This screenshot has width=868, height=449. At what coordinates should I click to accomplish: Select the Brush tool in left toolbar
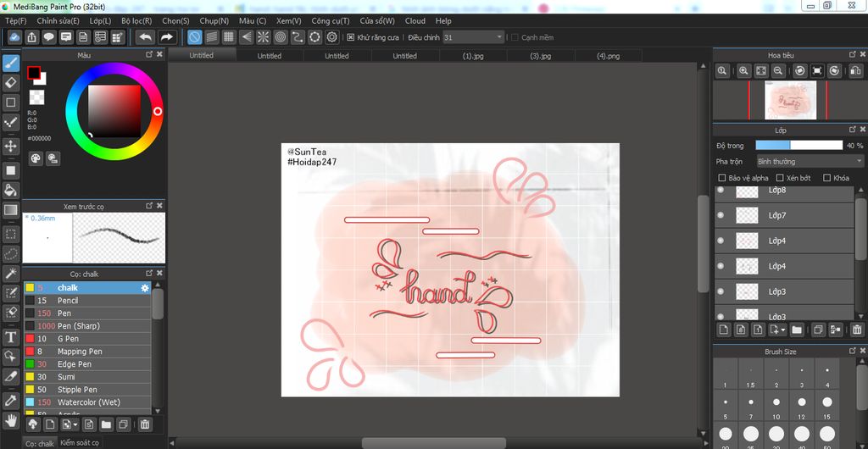pyautogui.click(x=10, y=64)
